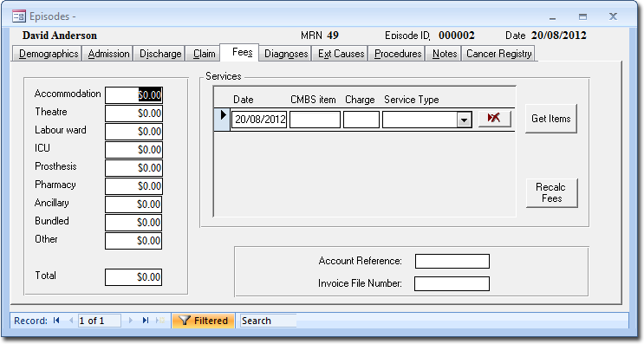644x344 pixels.
Task: Click the Labour ward fee field
Action: tap(133, 132)
